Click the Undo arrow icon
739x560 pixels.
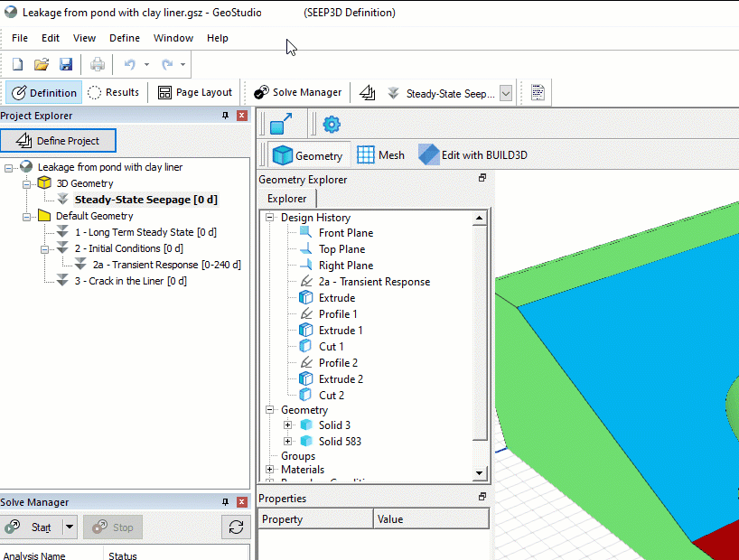pyautogui.click(x=129, y=64)
